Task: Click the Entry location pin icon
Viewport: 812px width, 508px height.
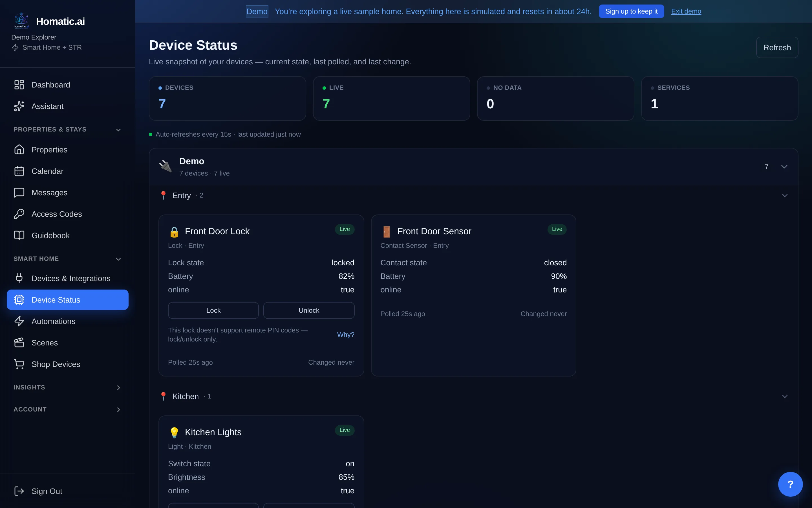Action: point(164,195)
